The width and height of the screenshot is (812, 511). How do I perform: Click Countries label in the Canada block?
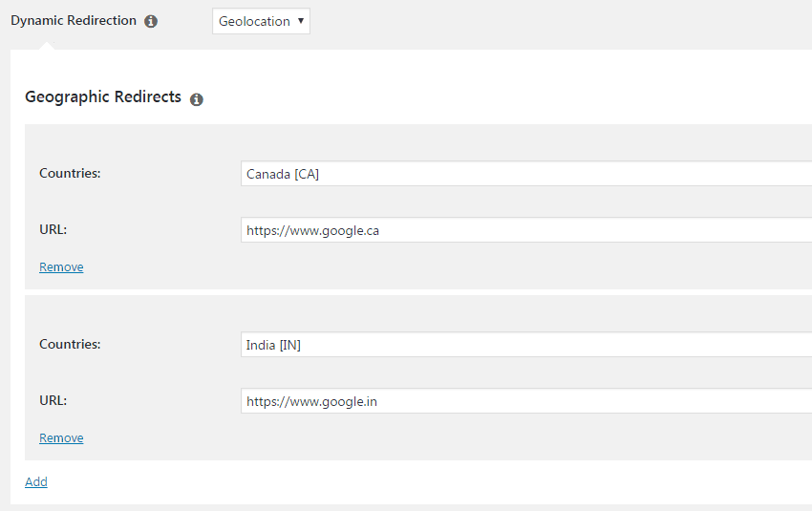point(70,173)
